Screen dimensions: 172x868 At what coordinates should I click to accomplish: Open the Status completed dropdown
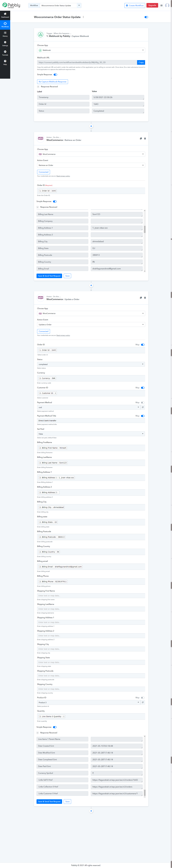[x=91, y=364]
